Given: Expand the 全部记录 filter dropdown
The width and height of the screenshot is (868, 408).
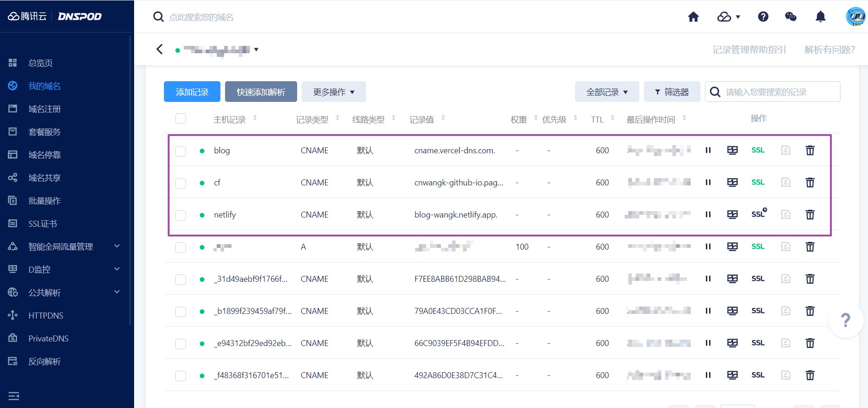Looking at the screenshot, I should 607,92.
